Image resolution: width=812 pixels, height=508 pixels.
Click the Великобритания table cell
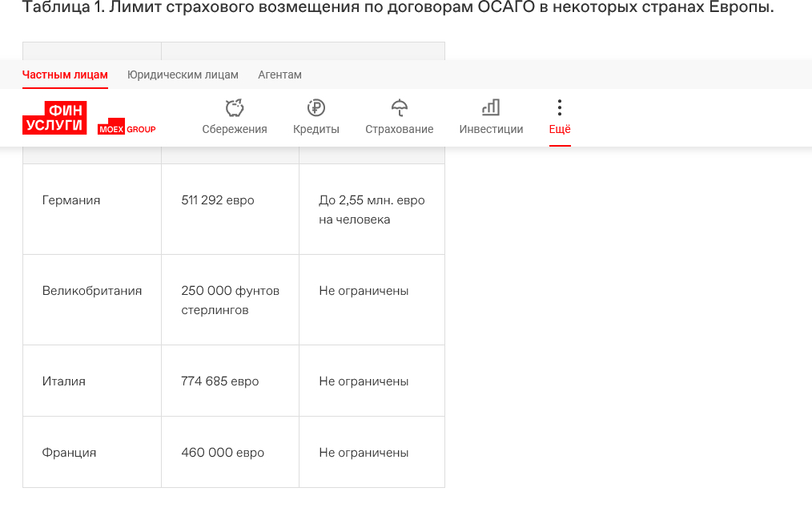tap(92, 300)
